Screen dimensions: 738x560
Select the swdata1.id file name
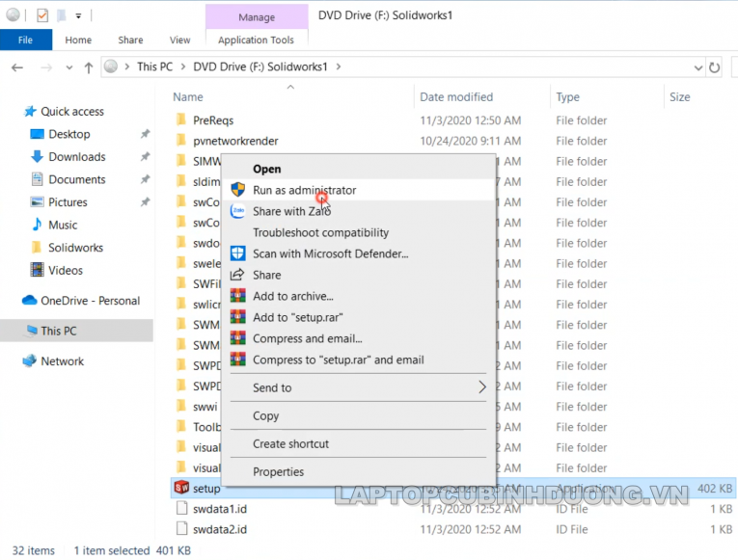click(220, 509)
